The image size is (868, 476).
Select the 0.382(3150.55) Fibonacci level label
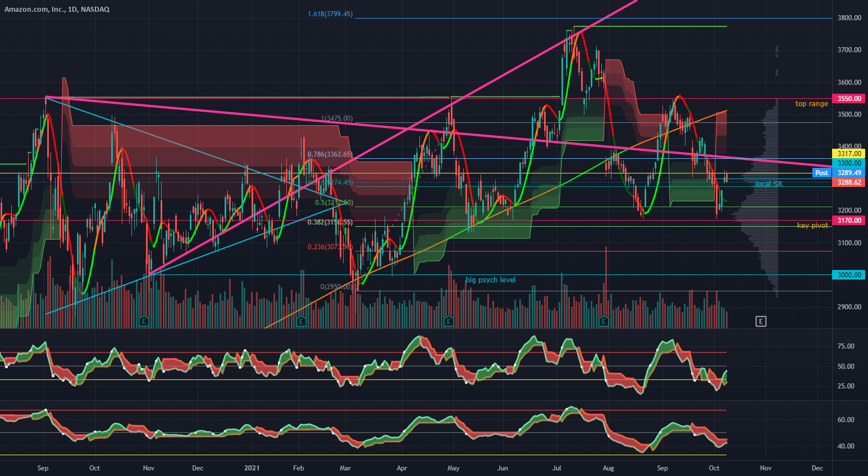(x=330, y=223)
